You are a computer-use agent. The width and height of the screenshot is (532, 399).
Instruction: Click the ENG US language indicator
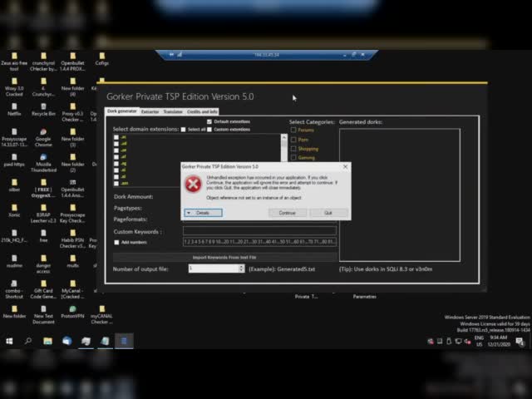click(479, 341)
